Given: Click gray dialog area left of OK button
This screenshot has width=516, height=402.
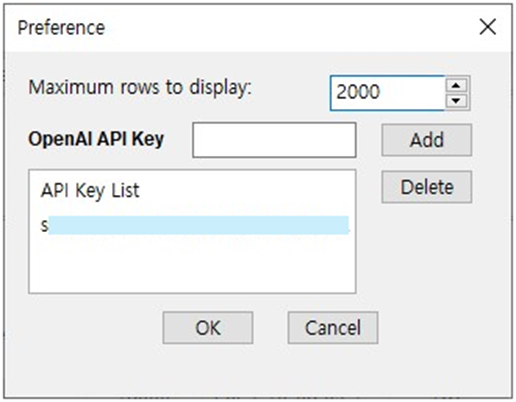Looking at the screenshot, I should pyautogui.click(x=93, y=328).
